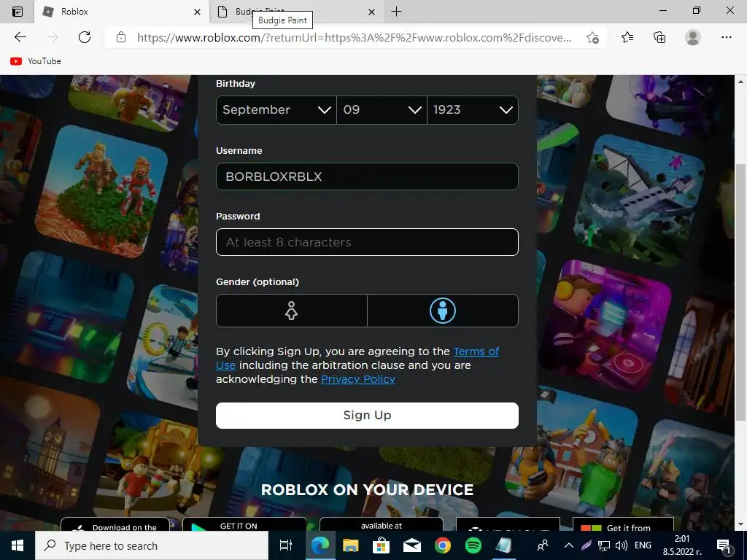Open Edge settings and more menu
The height and width of the screenshot is (560, 747).
coord(726,37)
